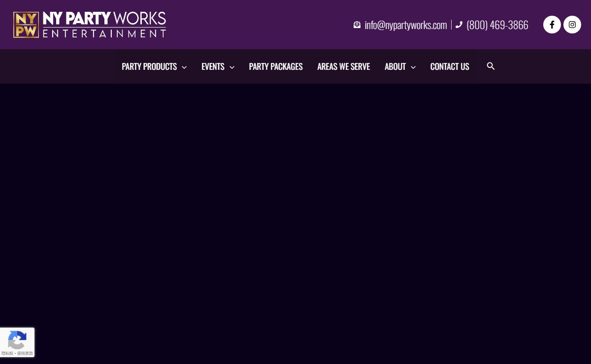Open the reCAPTCHA terms link
Viewport: 591px width, 364px height.
tap(25, 354)
